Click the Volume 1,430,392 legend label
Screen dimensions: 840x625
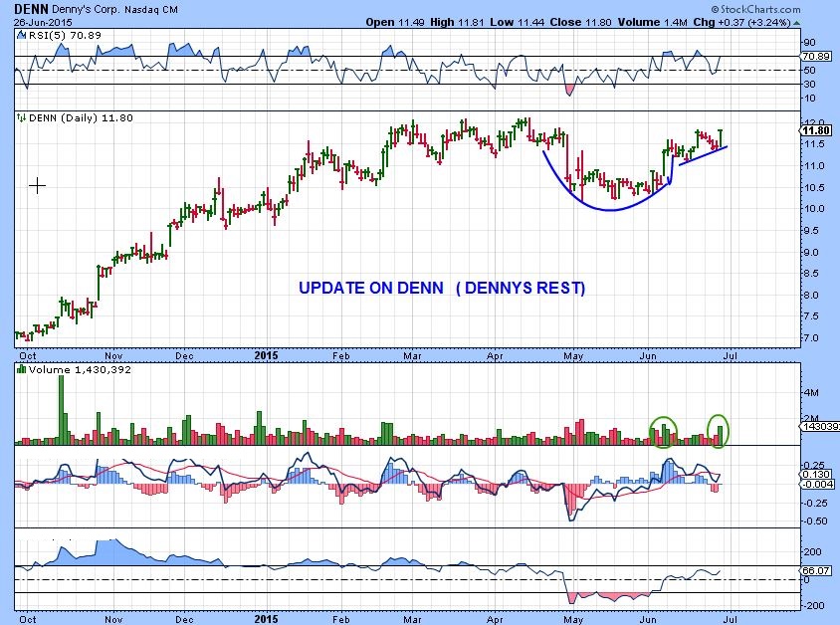pos(80,369)
